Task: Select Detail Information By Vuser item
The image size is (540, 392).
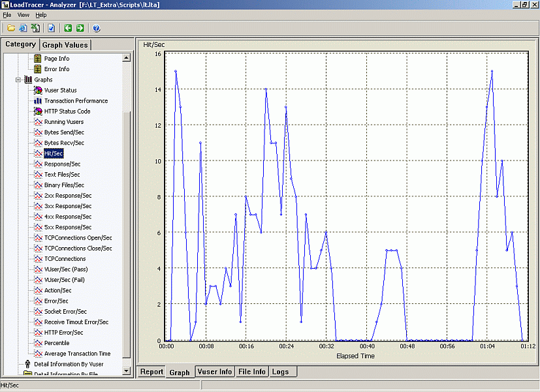Action: tap(68, 364)
